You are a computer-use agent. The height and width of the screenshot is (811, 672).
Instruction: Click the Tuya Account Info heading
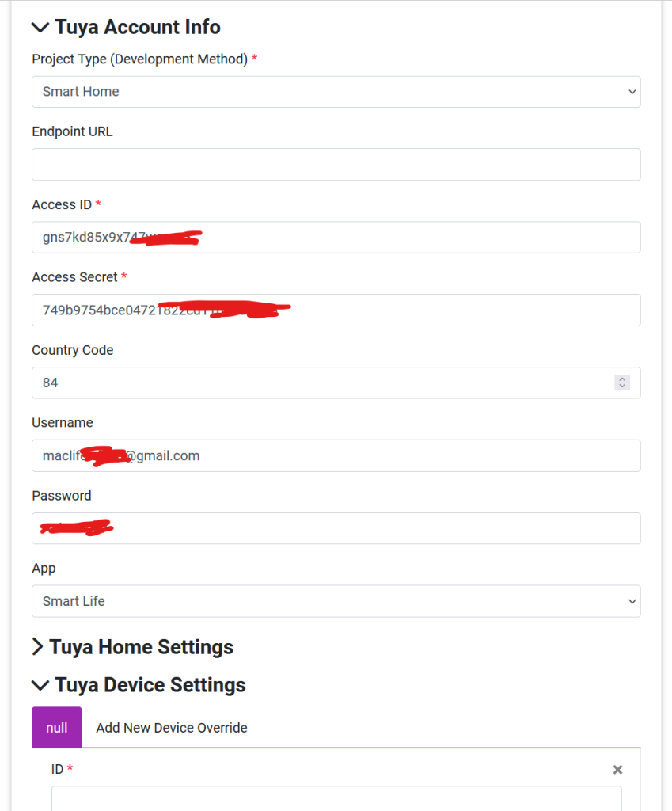pos(137,28)
